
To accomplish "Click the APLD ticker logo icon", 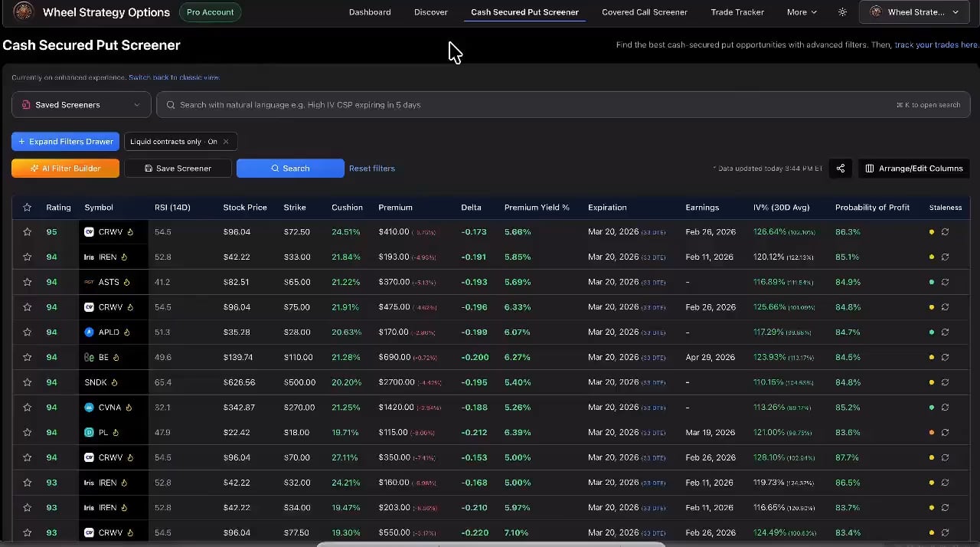I will point(90,332).
